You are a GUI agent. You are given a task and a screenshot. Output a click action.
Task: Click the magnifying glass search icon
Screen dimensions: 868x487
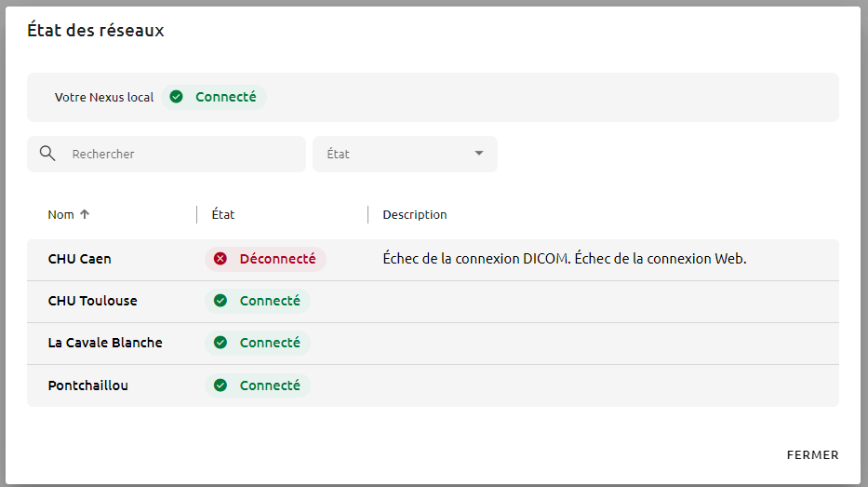[47, 154]
